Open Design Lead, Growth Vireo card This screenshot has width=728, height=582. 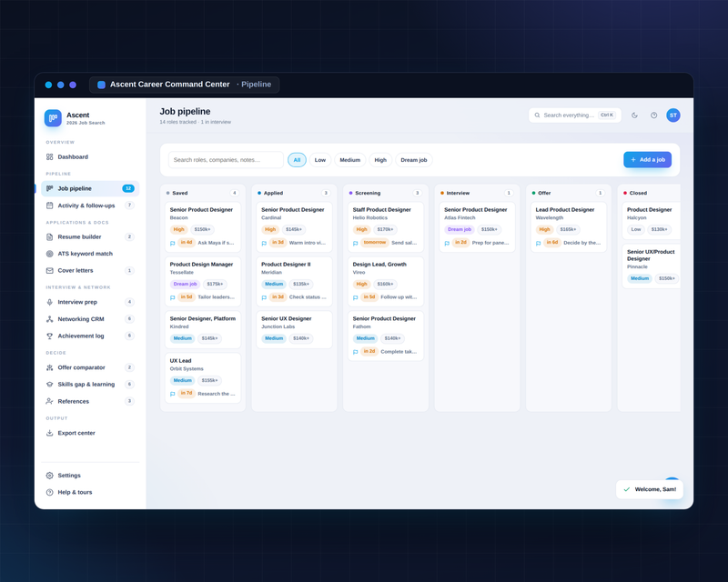[x=385, y=281]
